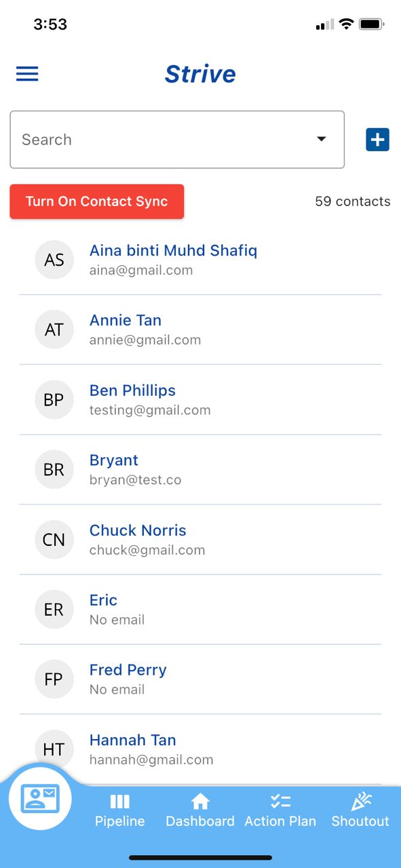Image resolution: width=401 pixels, height=868 pixels.
Task: Expand Hannah Tan's contact entry
Action: point(132,740)
